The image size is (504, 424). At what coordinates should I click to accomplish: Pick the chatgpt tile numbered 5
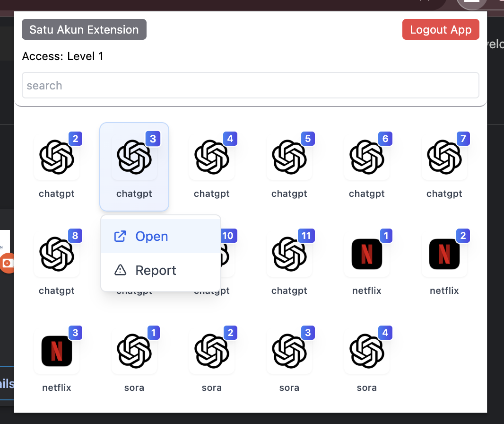(289, 167)
